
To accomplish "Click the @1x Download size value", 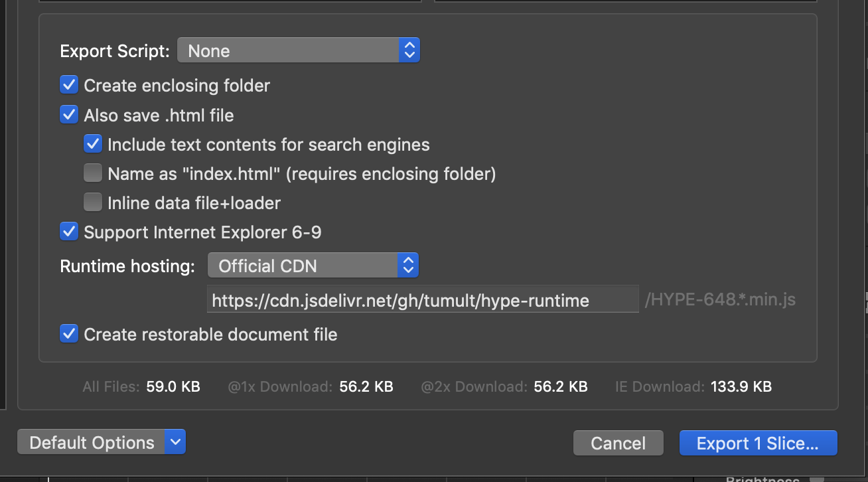I will pyautogui.click(x=366, y=386).
